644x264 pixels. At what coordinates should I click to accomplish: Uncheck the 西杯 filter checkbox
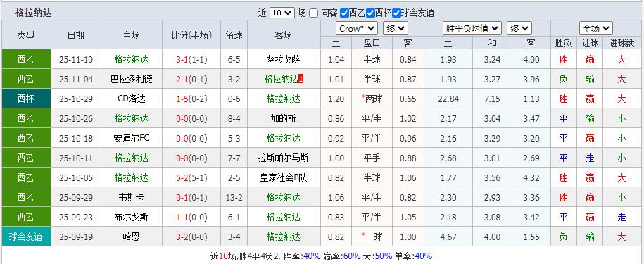coord(370,13)
